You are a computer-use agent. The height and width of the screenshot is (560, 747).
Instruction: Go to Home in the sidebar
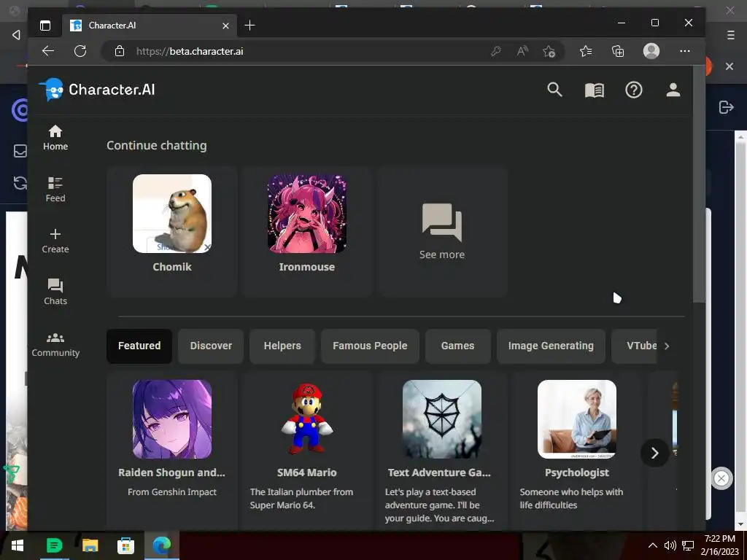(x=55, y=138)
